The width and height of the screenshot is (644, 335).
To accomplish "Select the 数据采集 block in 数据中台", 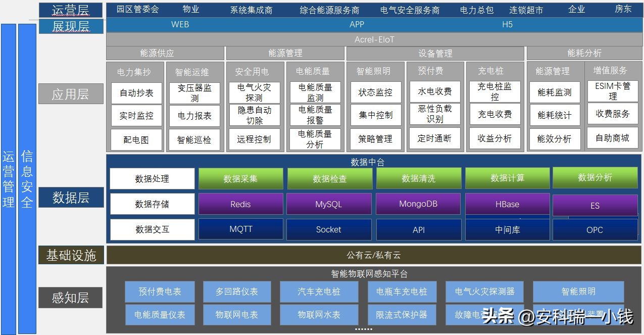I will [240, 178].
